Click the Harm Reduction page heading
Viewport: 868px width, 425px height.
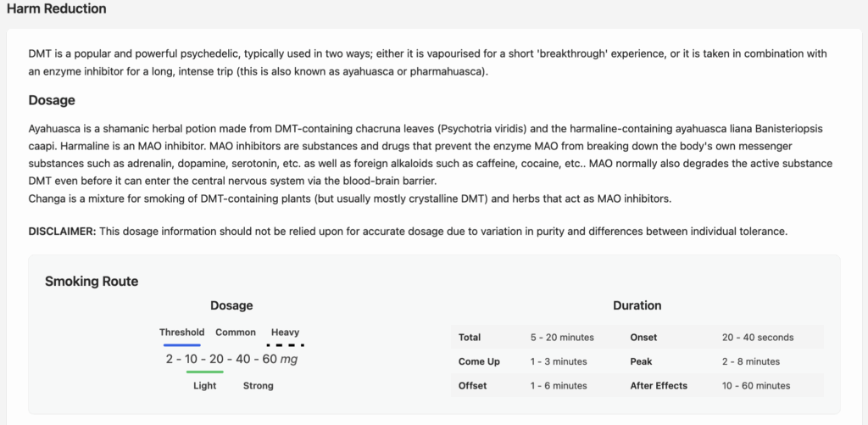pyautogui.click(x=56, y=9)
